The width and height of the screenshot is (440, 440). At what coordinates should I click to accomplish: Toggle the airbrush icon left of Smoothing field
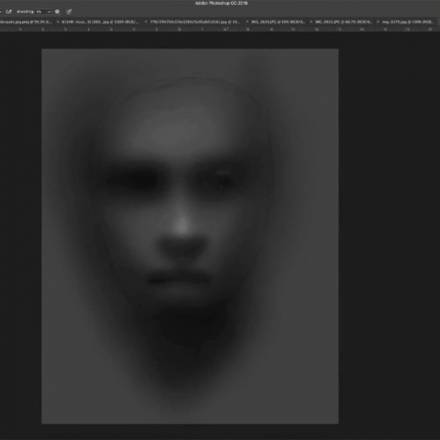coord(9,12)
